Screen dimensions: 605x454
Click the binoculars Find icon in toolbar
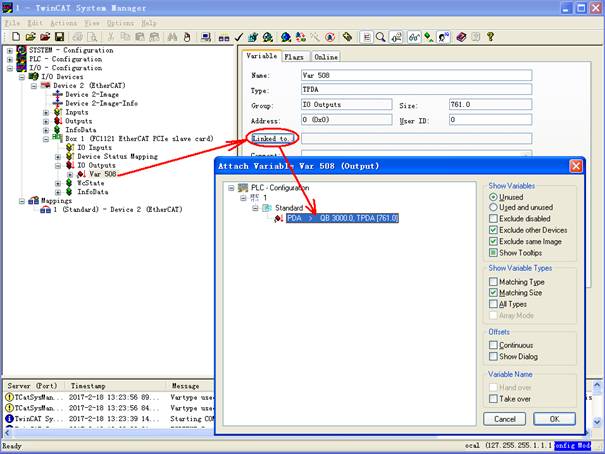coord(172,37)
